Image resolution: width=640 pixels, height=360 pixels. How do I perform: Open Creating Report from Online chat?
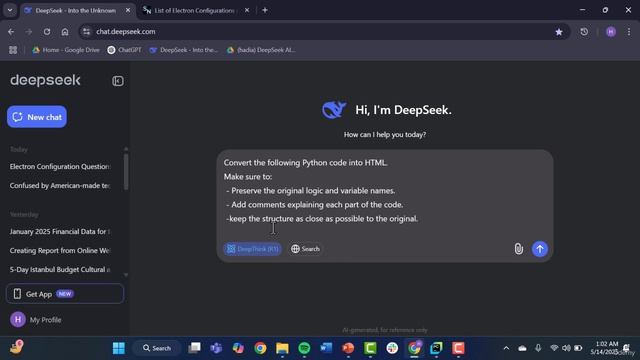[60, 250]
